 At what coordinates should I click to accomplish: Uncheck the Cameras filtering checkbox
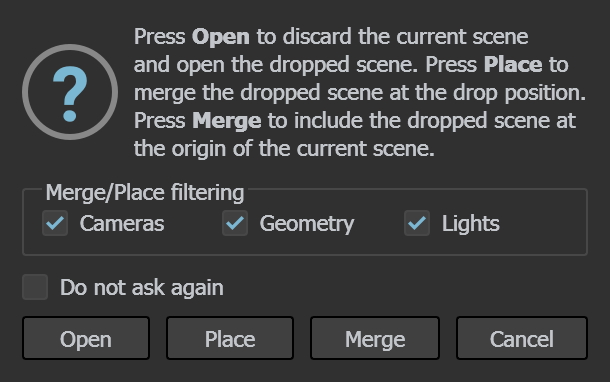[55, 223]
